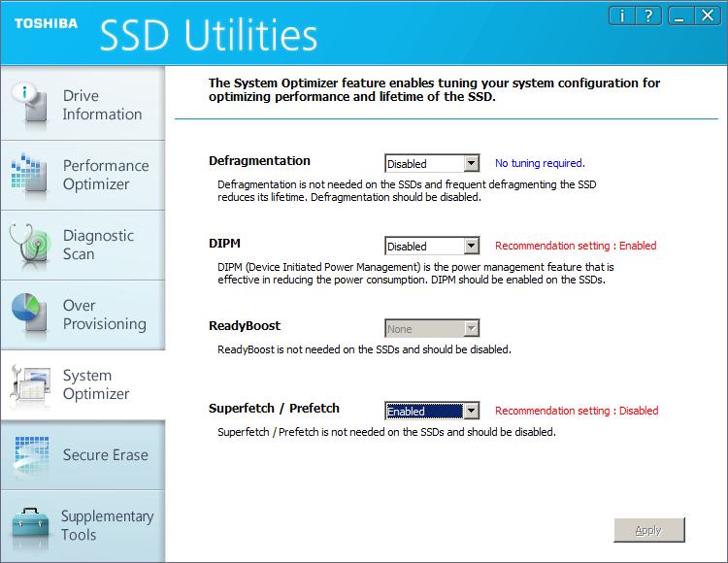Open the info 'i' button in title bar
The image size is (728, 563).
click(x=622, y=17)
